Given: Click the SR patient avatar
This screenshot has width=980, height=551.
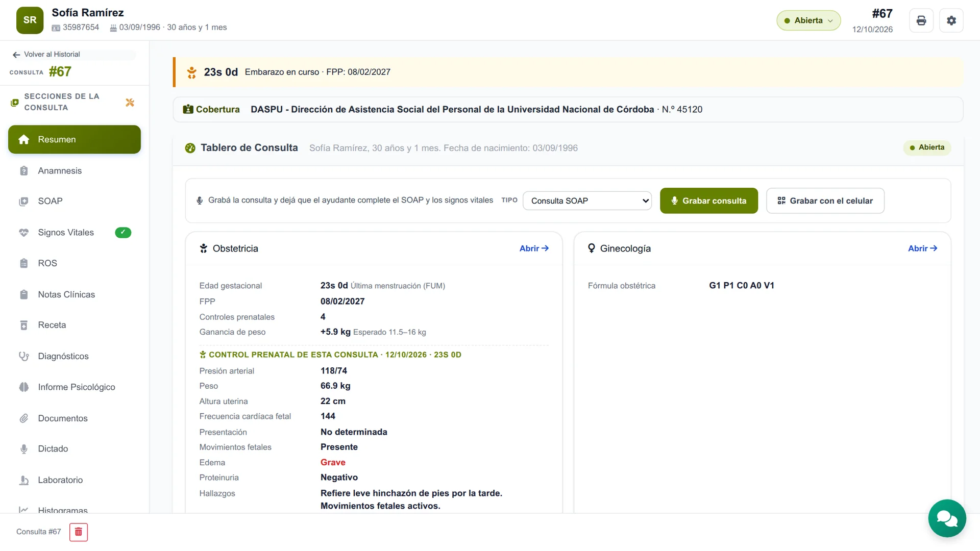Looking at the screenshot, I should 30,20.
